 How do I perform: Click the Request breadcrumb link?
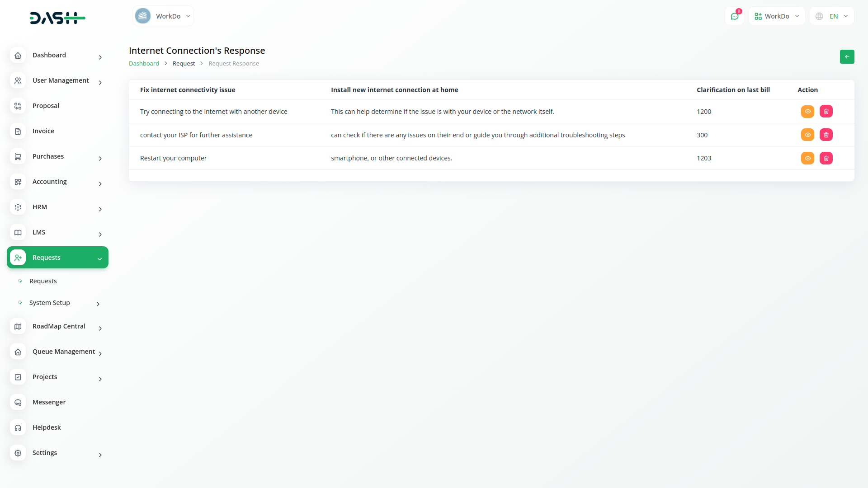tap(184, 64)
